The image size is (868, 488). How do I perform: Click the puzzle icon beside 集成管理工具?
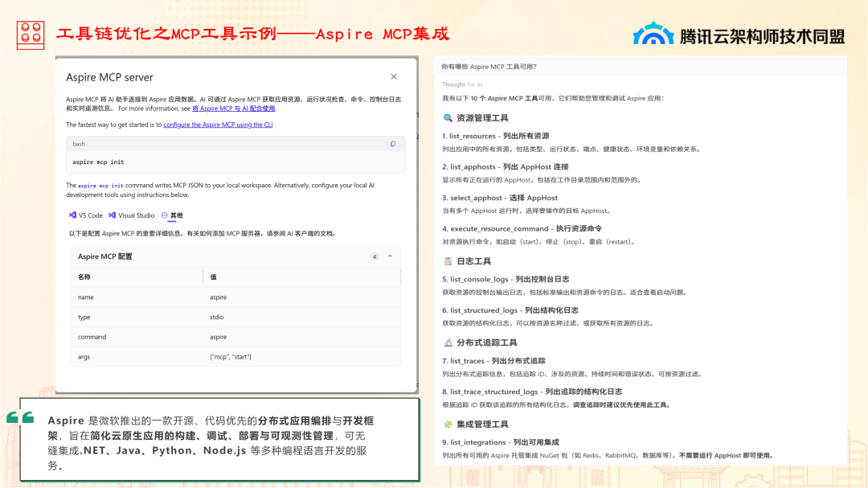coord(448,424)
